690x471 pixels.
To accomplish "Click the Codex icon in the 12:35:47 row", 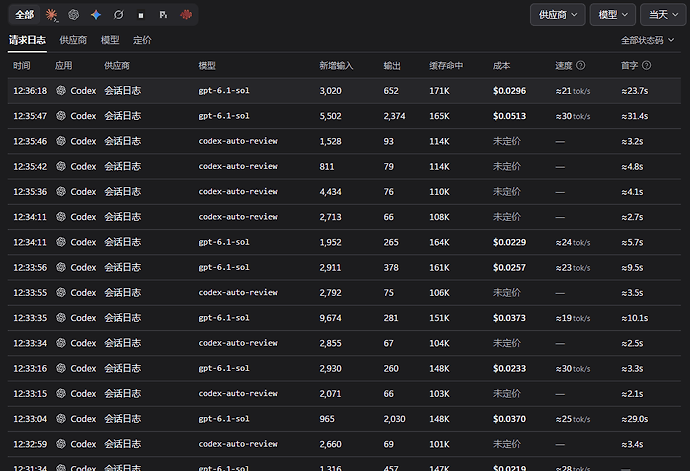I will point(61,116).
